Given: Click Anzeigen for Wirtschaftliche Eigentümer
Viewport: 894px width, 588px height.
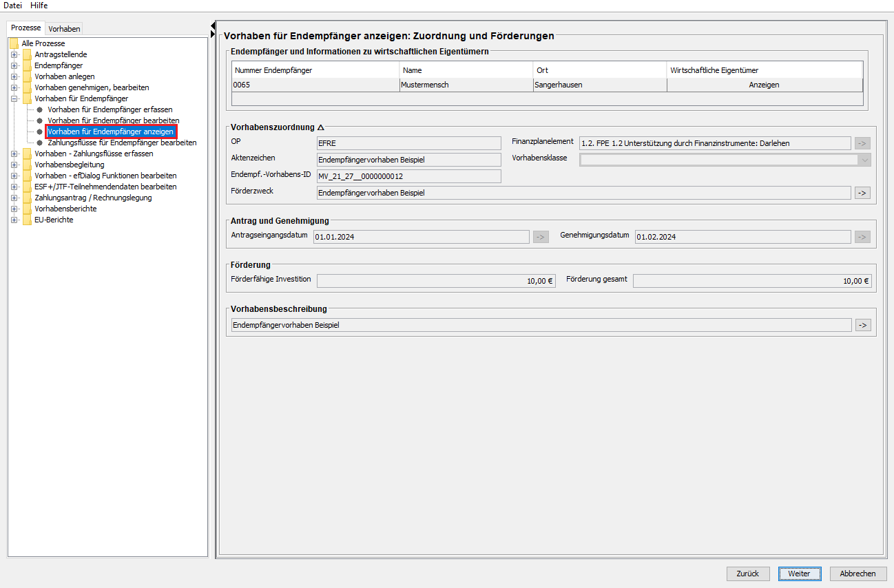Looking at the screenshot, I should [x=765, y=85].
